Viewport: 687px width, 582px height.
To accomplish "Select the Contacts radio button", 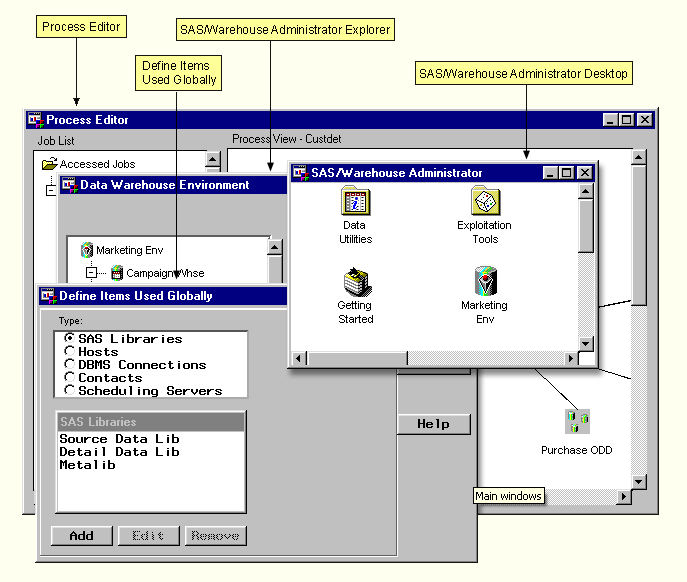I will point(69,377).
